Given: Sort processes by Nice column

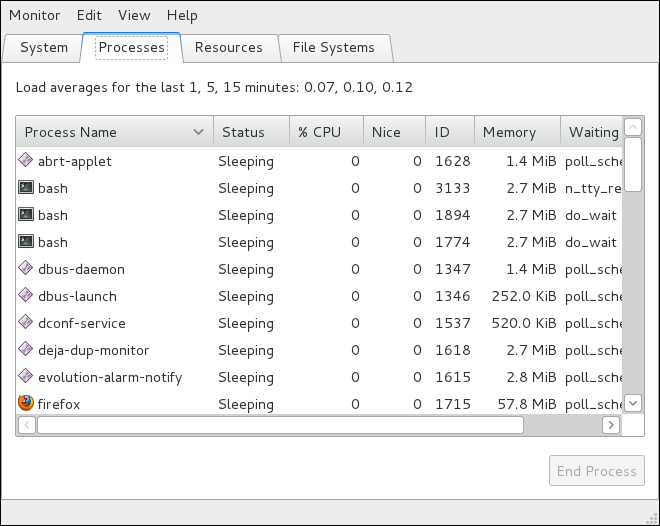Looking at the screenshot, I should [x=394, y=132].
